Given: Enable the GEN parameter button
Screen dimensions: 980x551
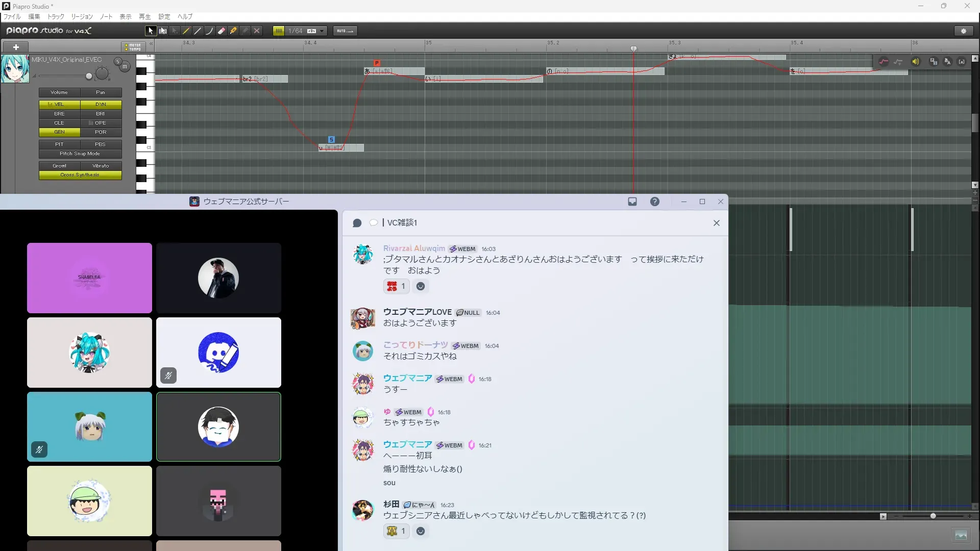Looking at the screenshot, I should coord(60,132).
